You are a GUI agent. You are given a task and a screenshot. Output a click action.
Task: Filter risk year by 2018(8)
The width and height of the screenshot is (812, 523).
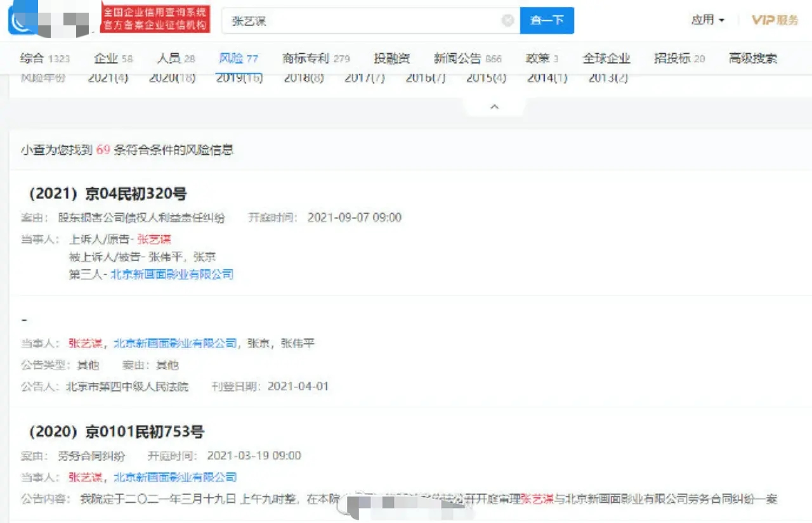tap(303, 78)
